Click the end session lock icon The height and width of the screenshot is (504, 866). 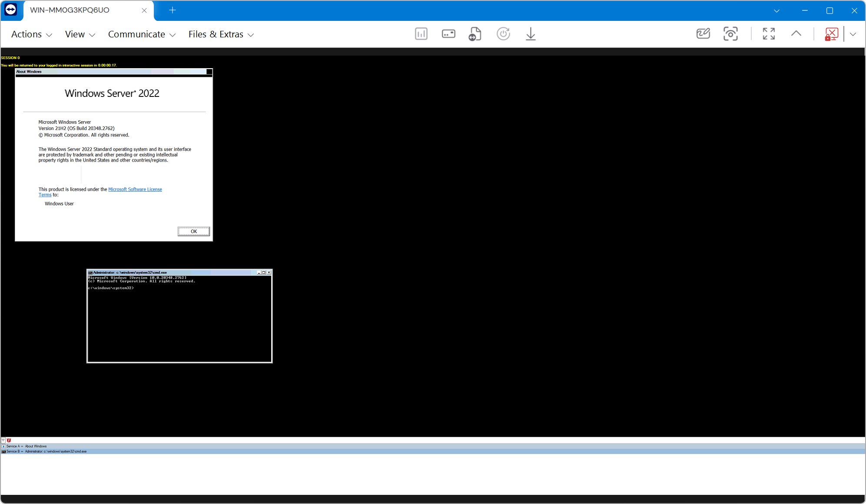831,34
